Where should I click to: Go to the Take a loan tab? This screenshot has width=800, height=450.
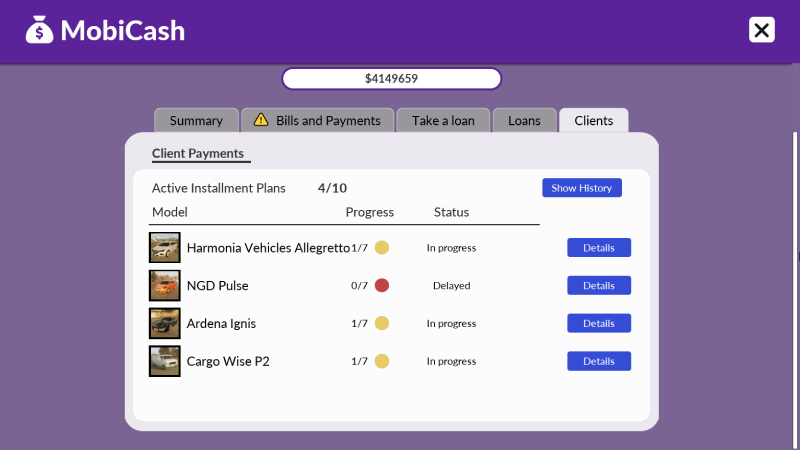tap(443, 120)
